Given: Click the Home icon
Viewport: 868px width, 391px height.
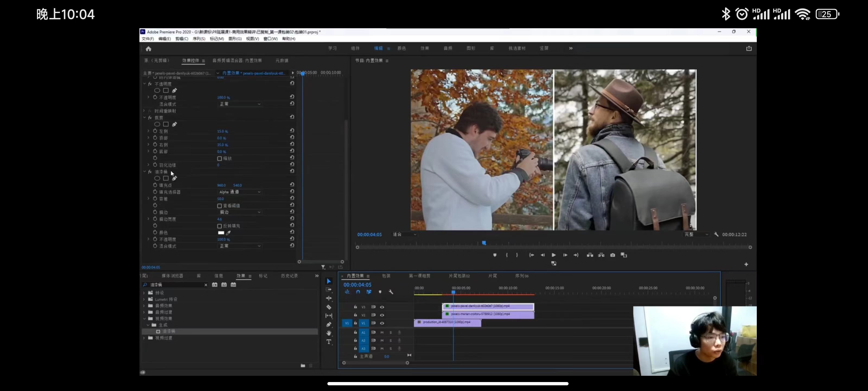Looking at the screenshot, I should point(148,49).
